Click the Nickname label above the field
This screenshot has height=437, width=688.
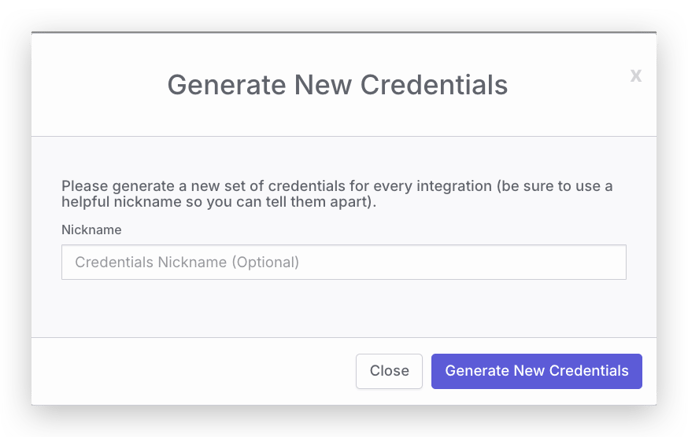pyautogui.click(x=91, y=230)
